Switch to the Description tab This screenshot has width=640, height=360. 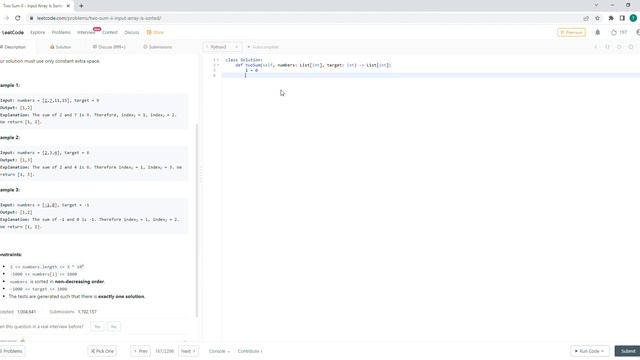click(13, 47)
